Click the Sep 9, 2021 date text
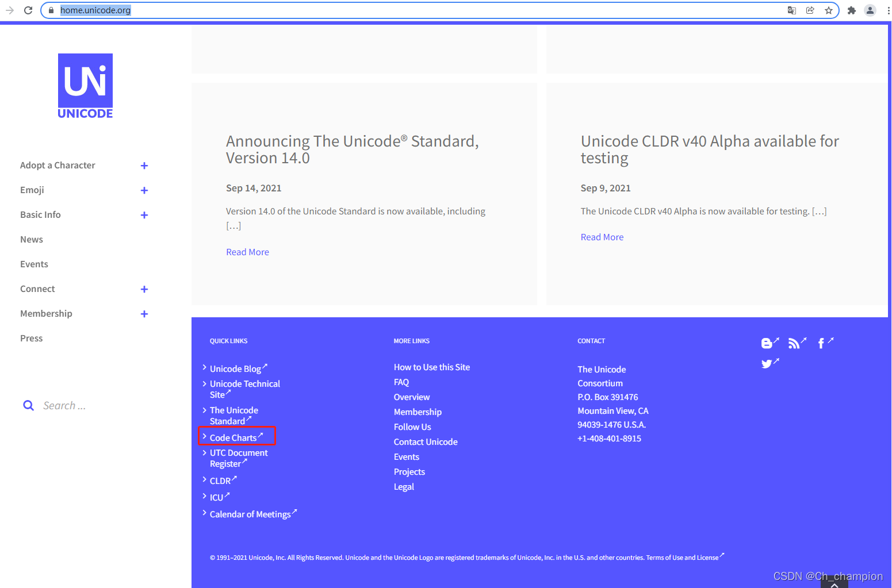The image size is (892, 588). click(606, 188)
